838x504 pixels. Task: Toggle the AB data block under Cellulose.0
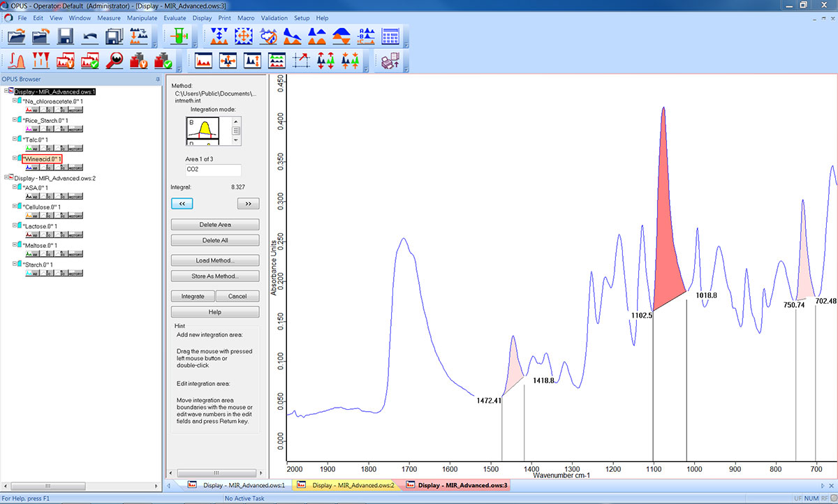(31, 216)
